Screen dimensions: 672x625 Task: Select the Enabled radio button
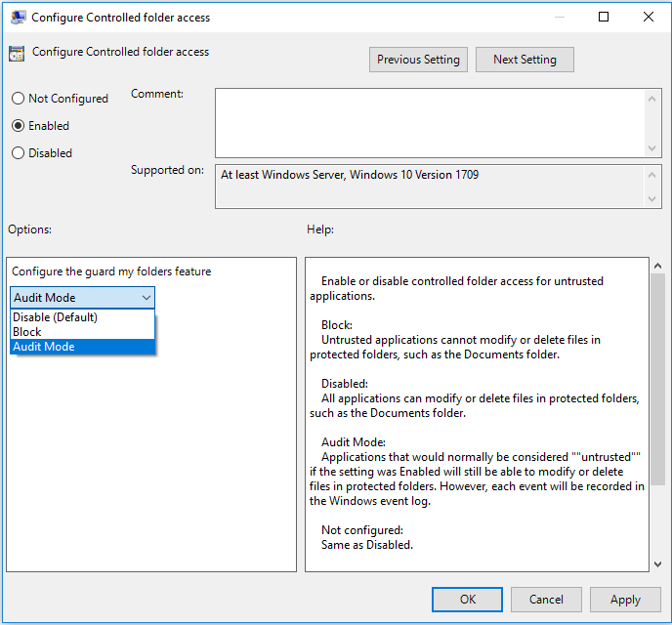[18, 126]
